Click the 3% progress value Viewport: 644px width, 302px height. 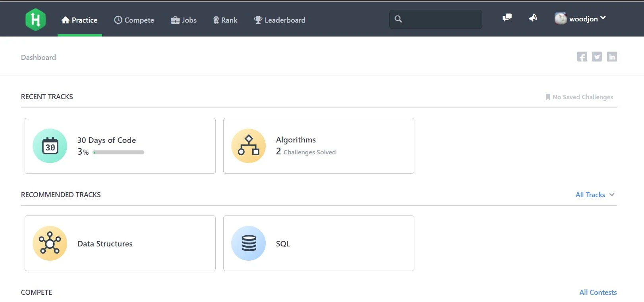[83, 152]
